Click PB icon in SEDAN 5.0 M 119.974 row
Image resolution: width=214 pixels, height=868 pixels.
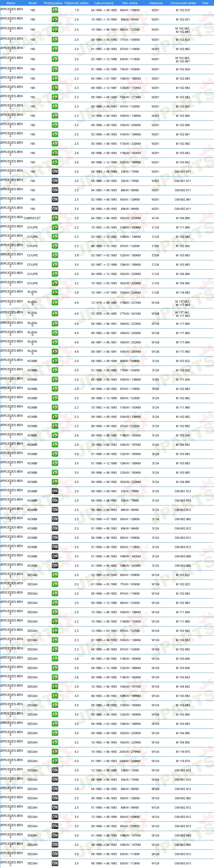click(x=55, y=761)
